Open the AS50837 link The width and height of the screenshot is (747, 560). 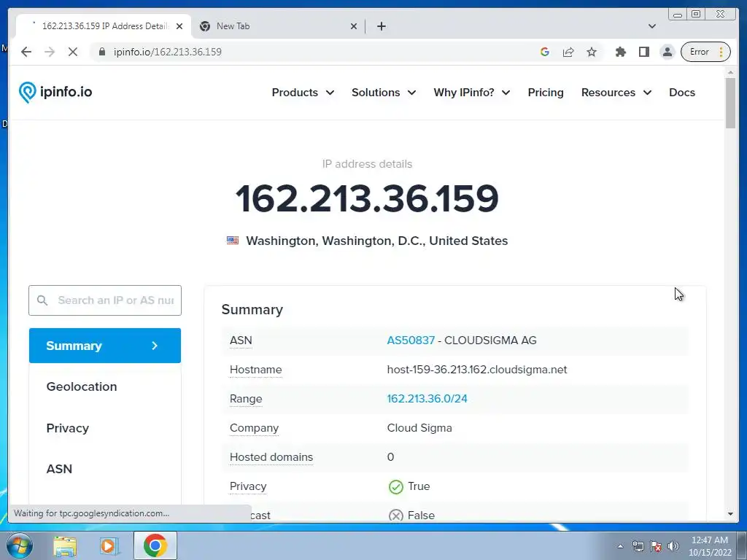click(x=411, y=341)
